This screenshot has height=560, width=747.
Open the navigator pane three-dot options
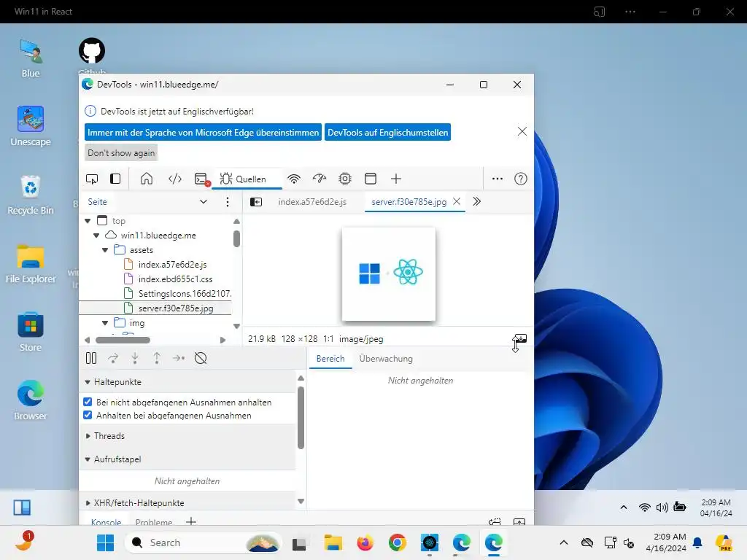tap(228, 202)
